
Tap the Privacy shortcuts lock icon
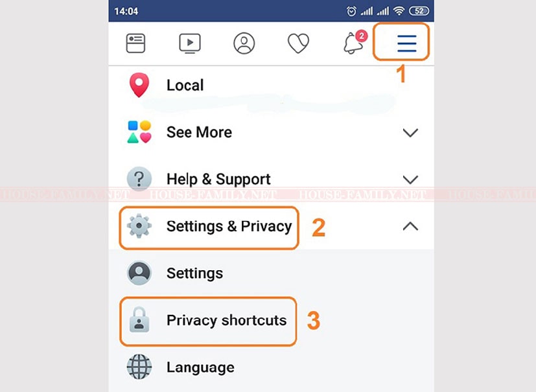pos(139,320)
